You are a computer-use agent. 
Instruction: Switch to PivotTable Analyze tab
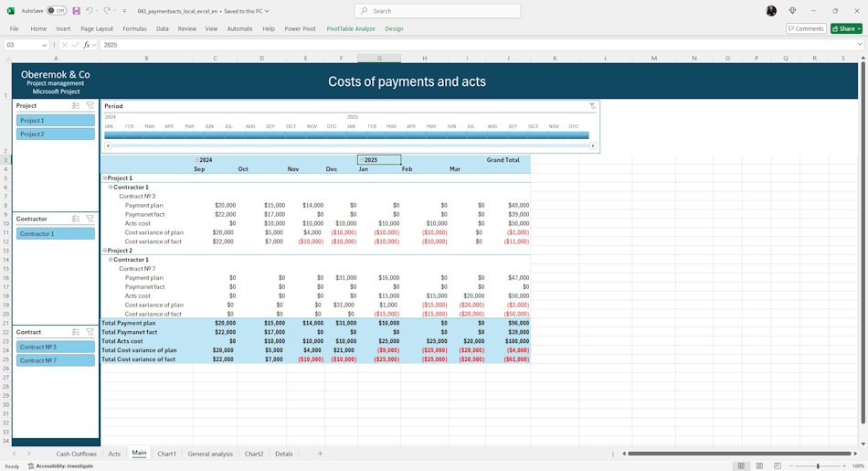coord(351,29)
